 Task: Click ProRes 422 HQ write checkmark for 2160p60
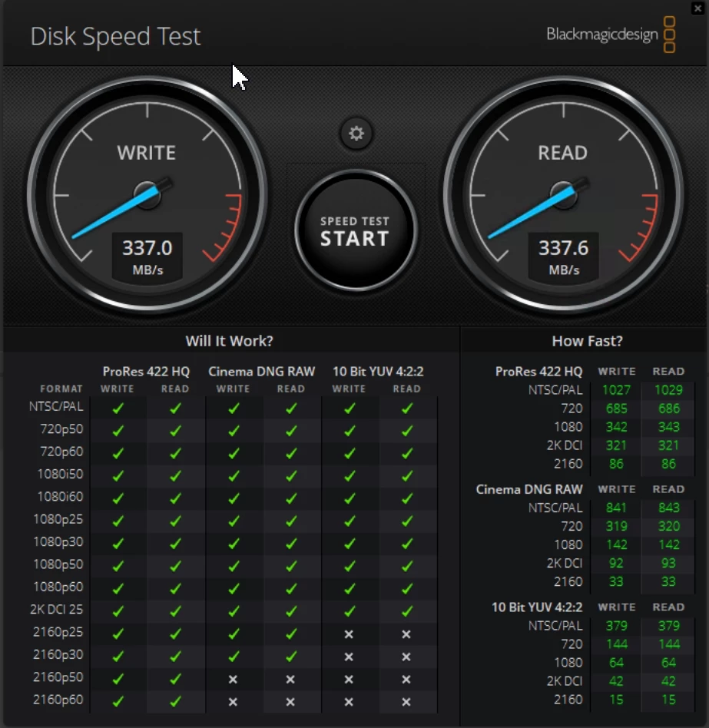point(118,701)
